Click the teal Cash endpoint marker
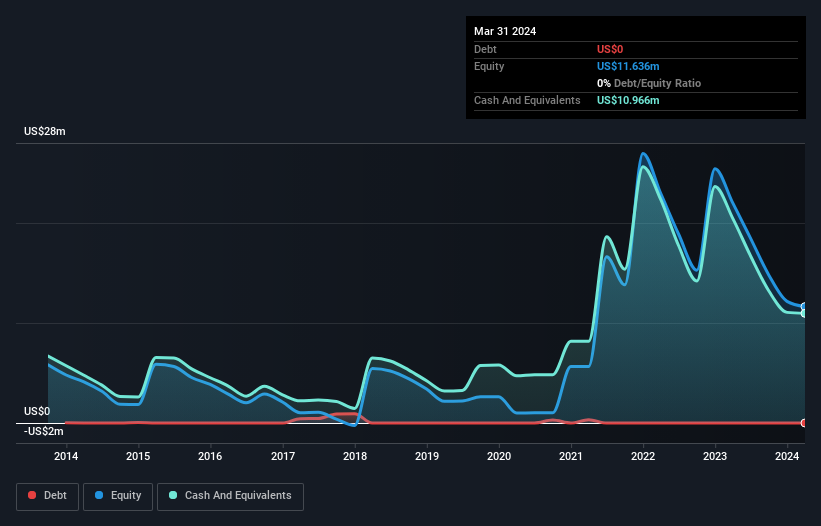The height and width of the screenshot is (526, 821). coord(804,314)
